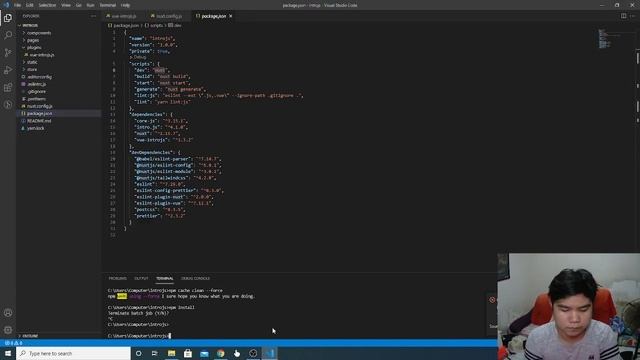The width and height of the screenshot is (640, 360).
Task: Open README.md in the file tree
Action: tap(58, 121)
